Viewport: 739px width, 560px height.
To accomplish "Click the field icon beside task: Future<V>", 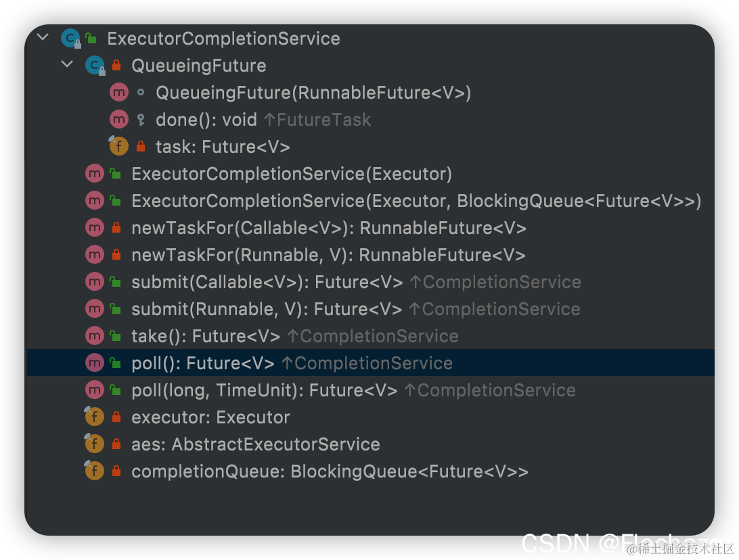I will 118,145.
